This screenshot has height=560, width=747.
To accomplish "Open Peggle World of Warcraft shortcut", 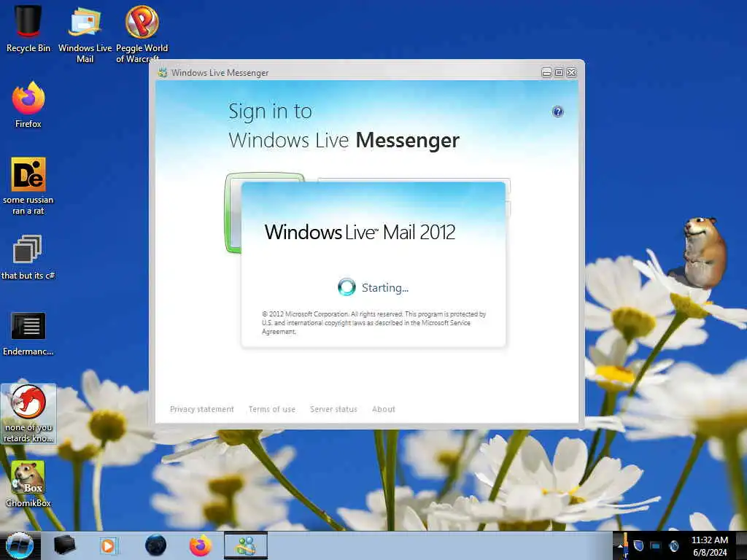I will click(142, 34).
